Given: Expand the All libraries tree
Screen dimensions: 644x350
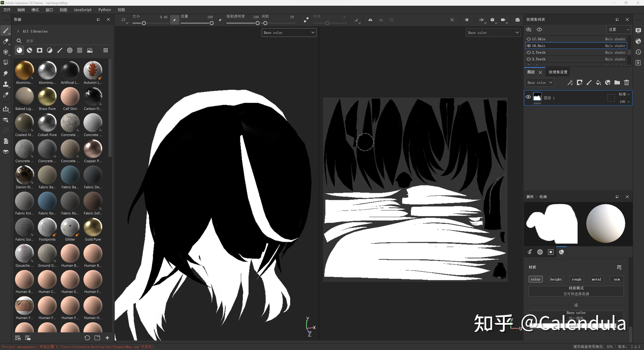Looking at the screenshot, I should (x=18, y=31).
